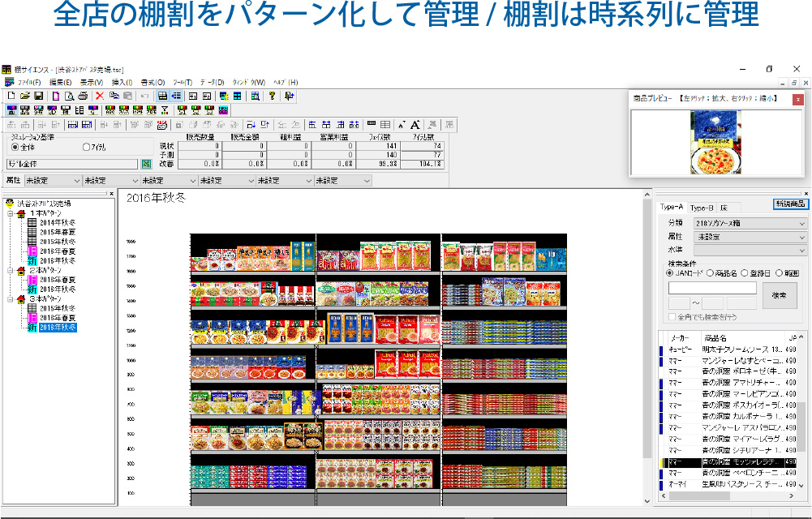Click the New document icon

11,96
